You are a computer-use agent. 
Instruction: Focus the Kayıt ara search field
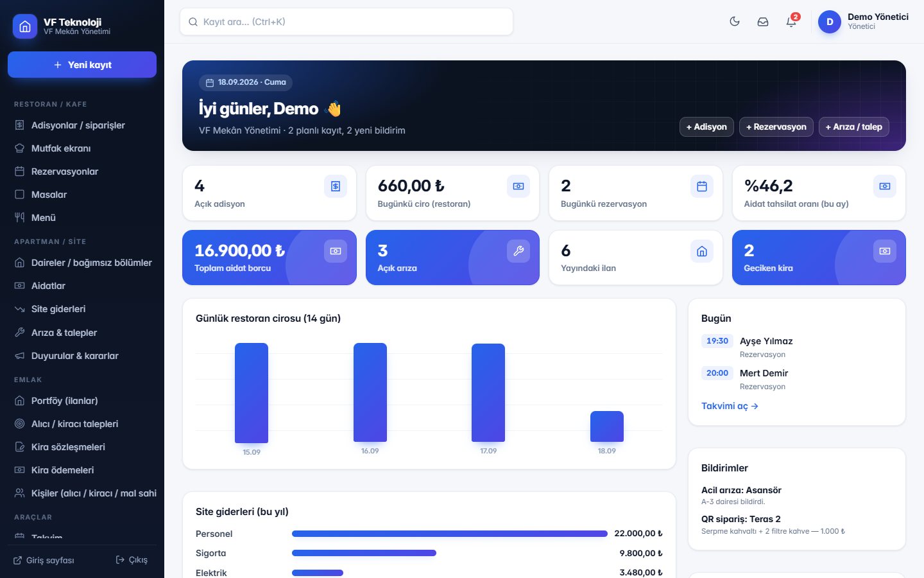pos(346,22)
